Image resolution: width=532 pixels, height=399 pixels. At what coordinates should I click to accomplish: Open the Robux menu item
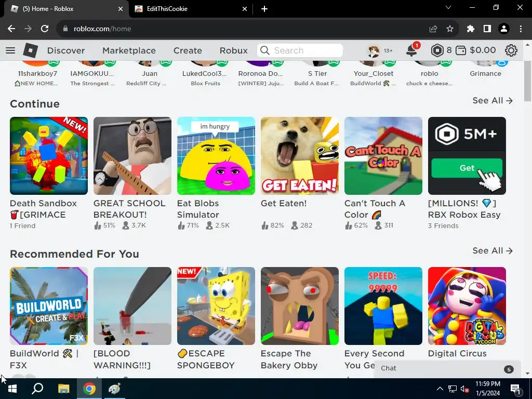233,50
